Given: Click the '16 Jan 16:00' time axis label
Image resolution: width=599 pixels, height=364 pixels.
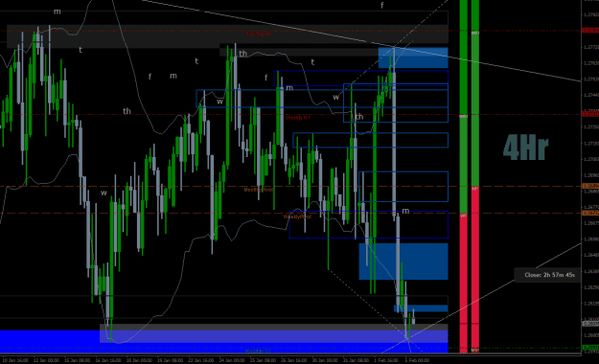Looking at the screenshot, I should tap(108, 360).
